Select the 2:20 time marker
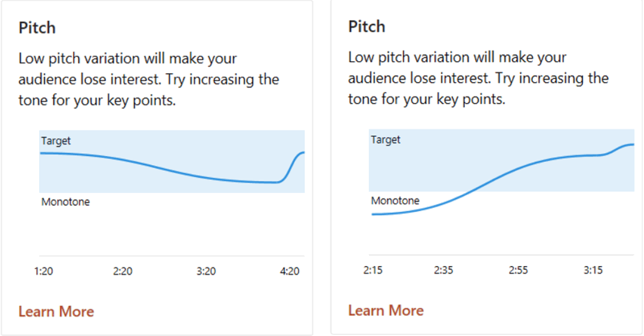Image resolution: width=644 pixels, height=336 pixels. pyautogui.click(x=122, y=271)
